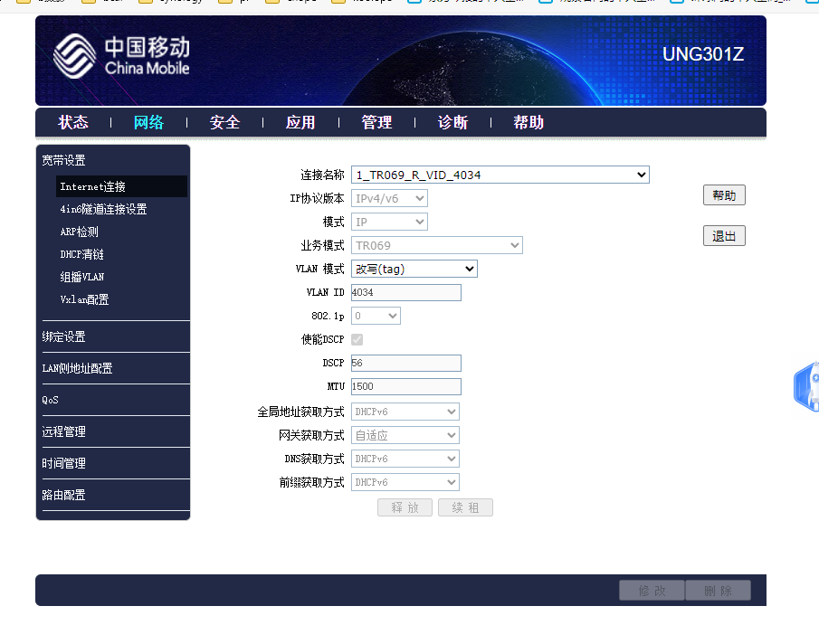Viewport: 819px width, 644px height.
Task: Open 绑定设置 section in sidebar
Action: 64,336
